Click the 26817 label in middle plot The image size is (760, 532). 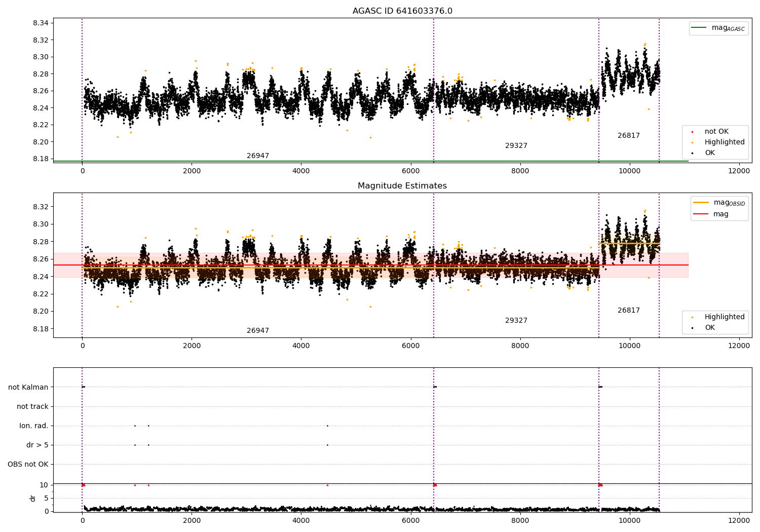629,311
